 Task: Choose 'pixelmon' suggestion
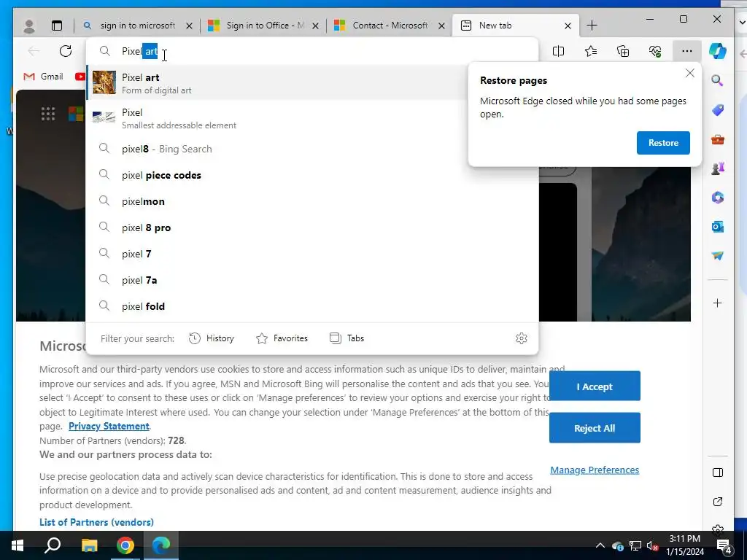[312, 201]
